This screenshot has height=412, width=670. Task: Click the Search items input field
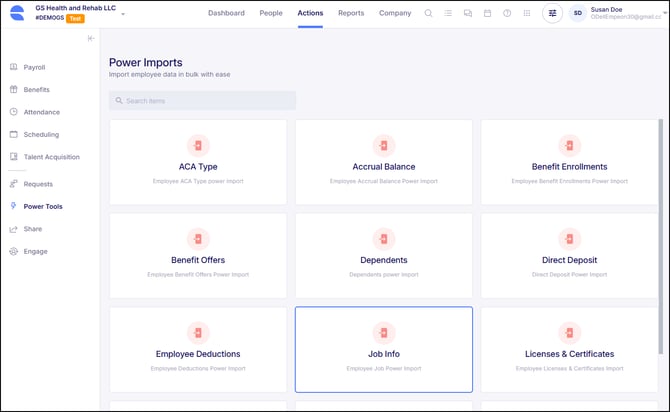(202, 101)
